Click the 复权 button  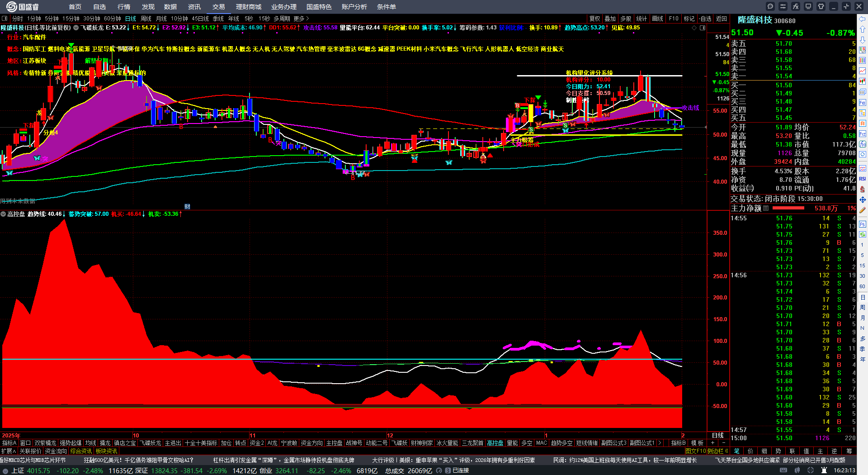tap(595, 19)
